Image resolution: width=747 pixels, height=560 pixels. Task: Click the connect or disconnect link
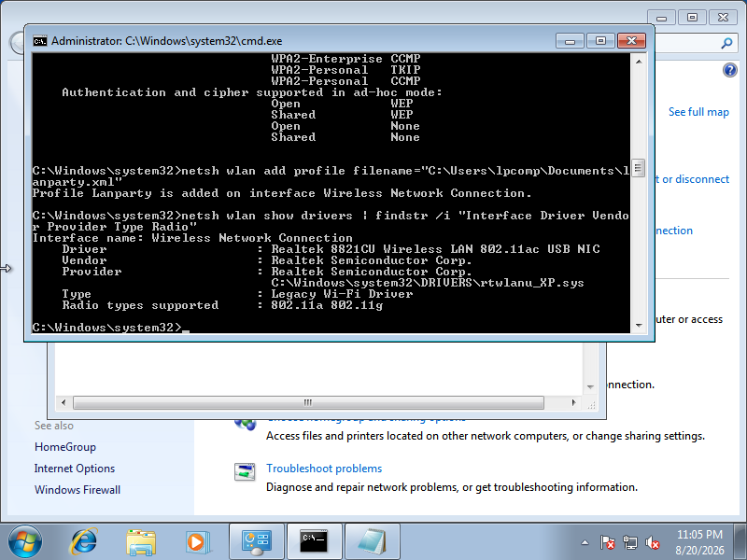click(692, 179)
